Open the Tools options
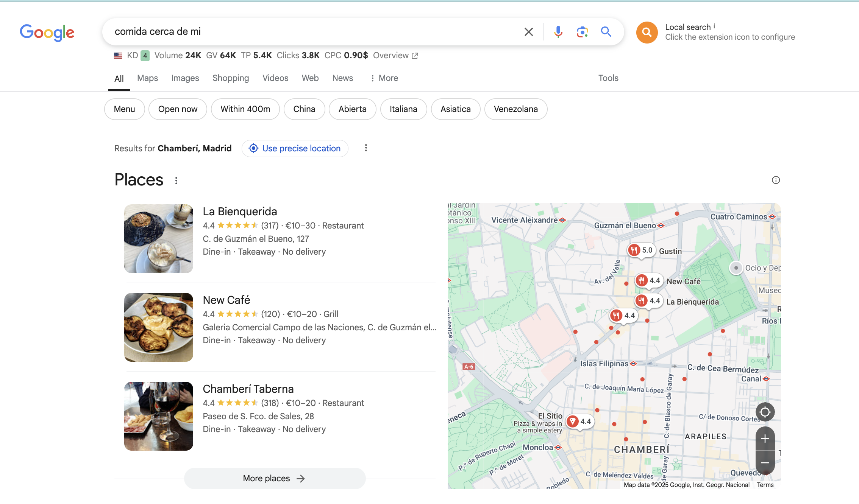The height and width of the screenshot is (504, 859). 608,78
